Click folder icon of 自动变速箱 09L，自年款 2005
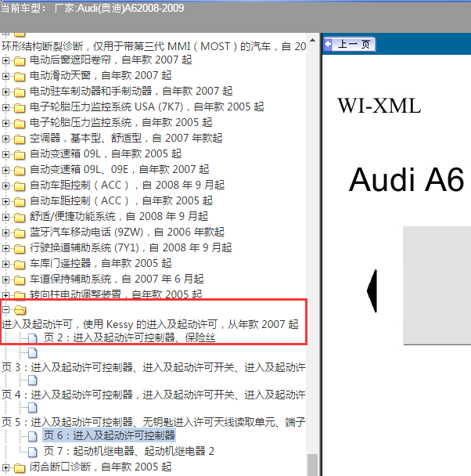471x476 pixels. pyautogui.click(x=20, y=155)
